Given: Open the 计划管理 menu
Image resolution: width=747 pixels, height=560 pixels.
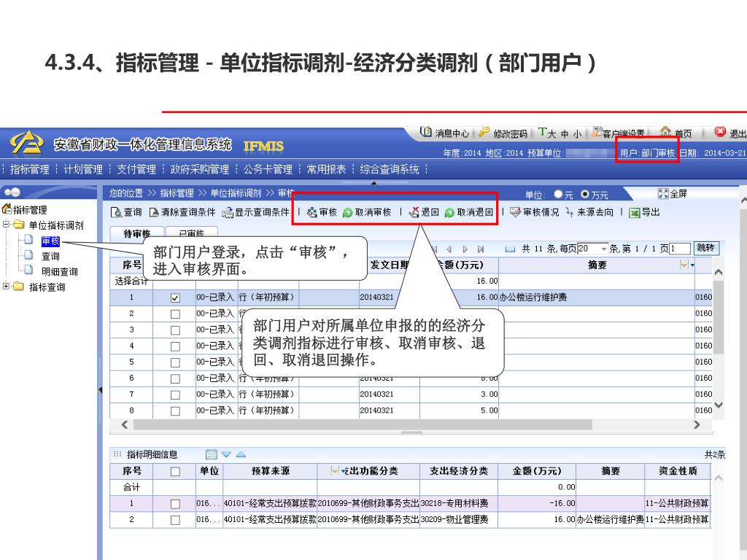Looking at the screenshot, I should click(83, 169).
